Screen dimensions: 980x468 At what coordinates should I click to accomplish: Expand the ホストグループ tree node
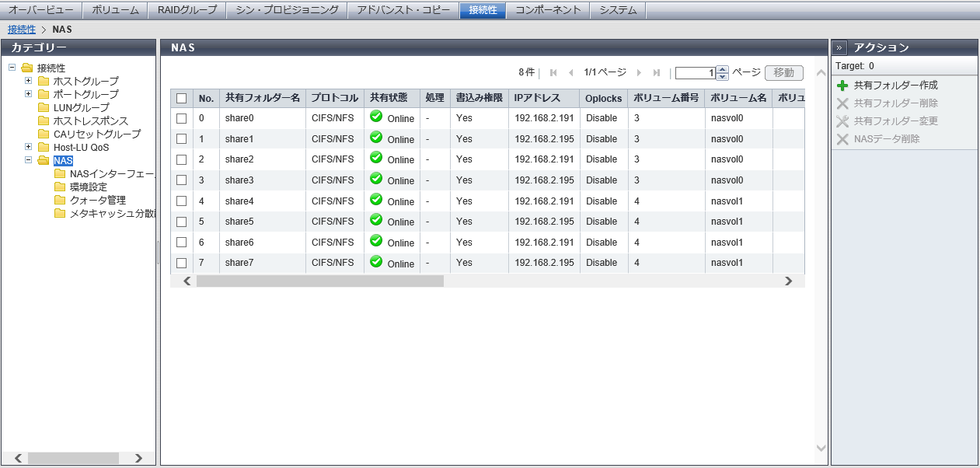[28, 81]
